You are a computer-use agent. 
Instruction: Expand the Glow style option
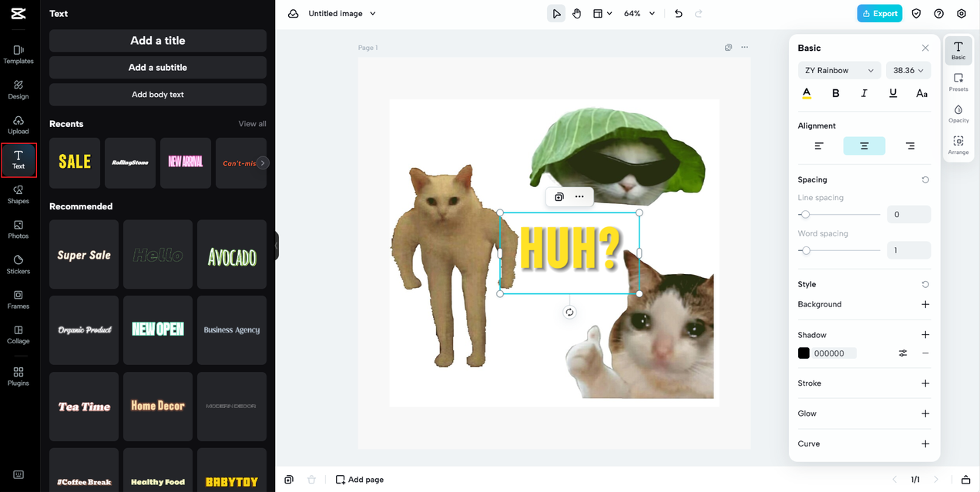[x=925, y=413]
